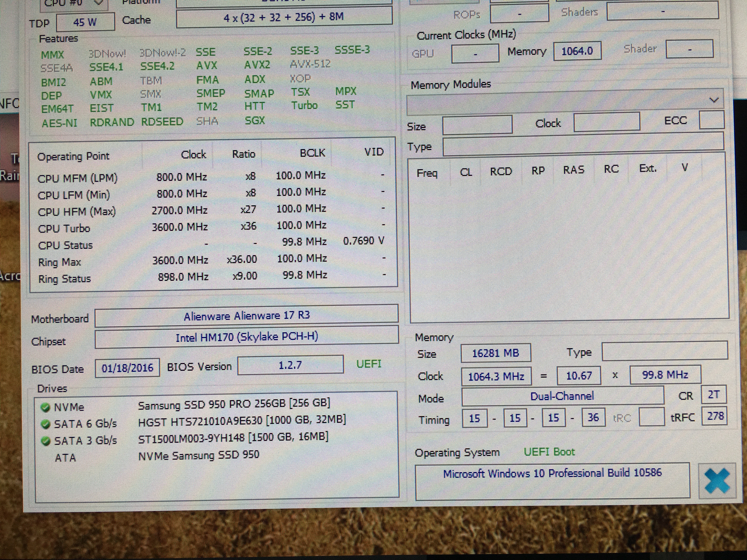Click the SMEP feature label
This screenshot has width=747, height=560.
[211, 93]
